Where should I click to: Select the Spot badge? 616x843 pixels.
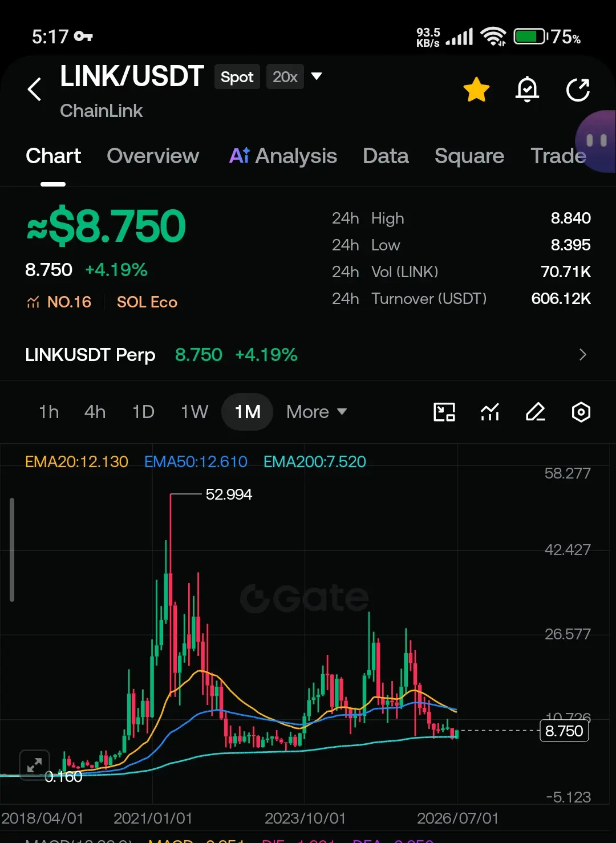coord(237,76)
